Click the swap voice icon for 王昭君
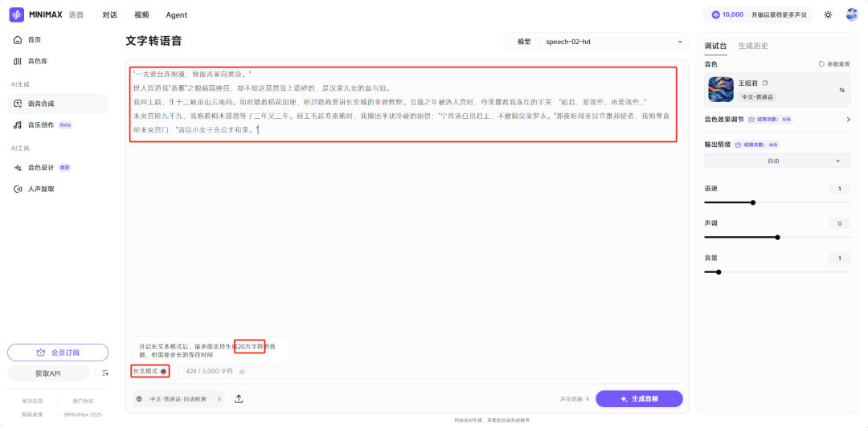Screen dimensions: 868x428 (842, 90)
